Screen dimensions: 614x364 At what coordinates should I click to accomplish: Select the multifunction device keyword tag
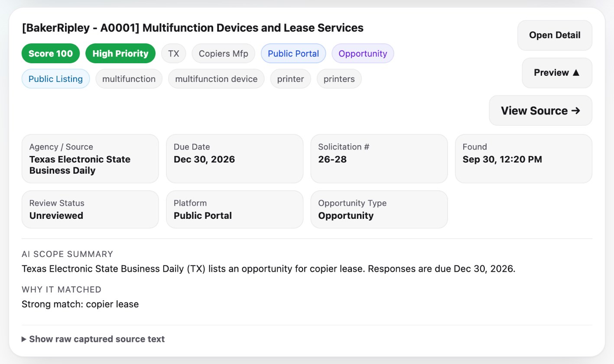point(216,79)
